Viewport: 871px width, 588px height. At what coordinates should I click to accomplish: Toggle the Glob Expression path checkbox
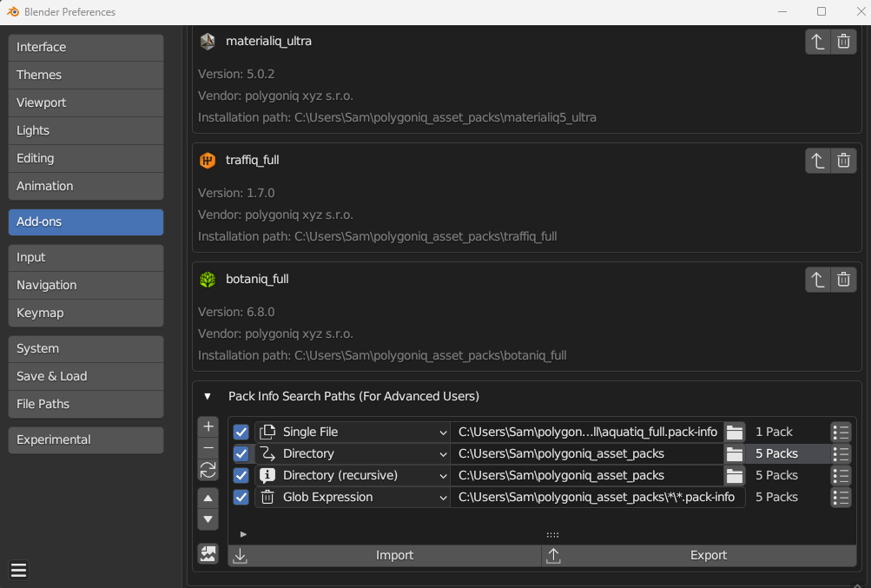coord(241,498)
